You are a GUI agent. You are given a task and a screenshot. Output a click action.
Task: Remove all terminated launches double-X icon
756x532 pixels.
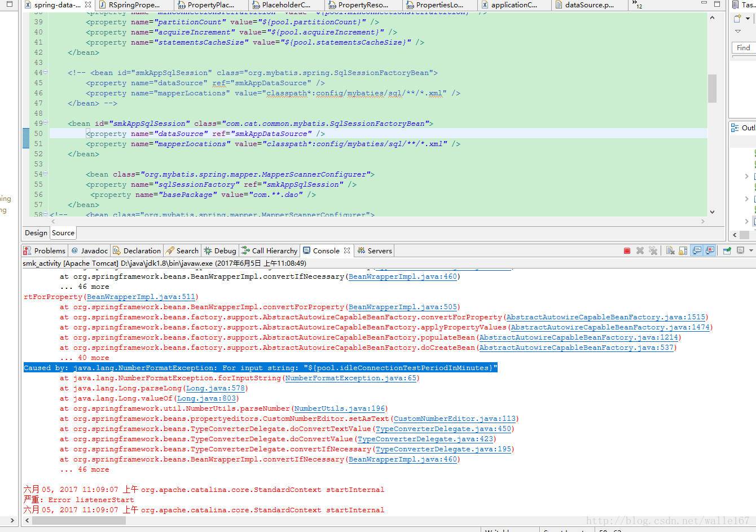pyautogui.click(x=653, y=250)
